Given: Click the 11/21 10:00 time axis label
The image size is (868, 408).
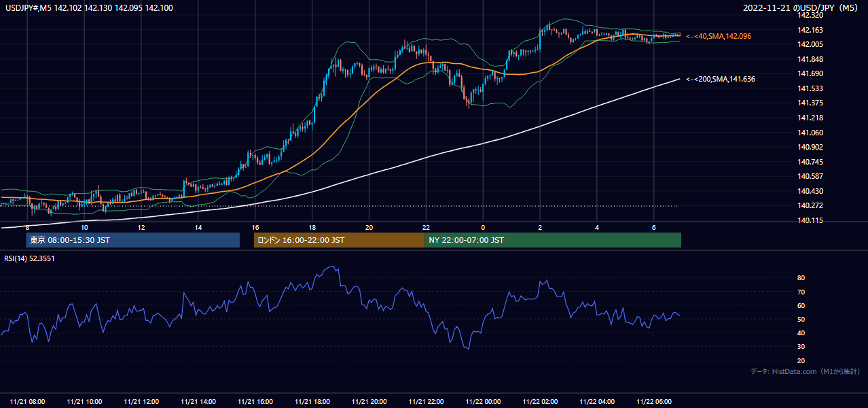Looking at the screenshot, I should 85,402.
